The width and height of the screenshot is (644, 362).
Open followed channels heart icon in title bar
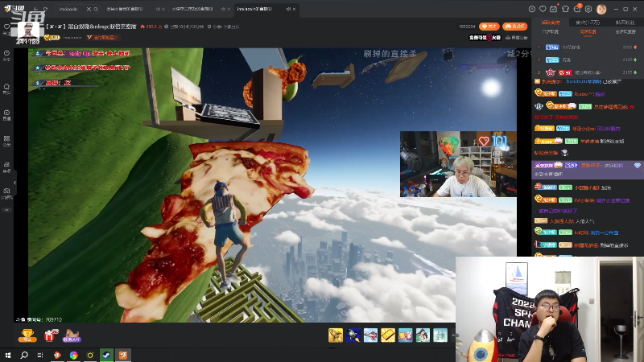coord(543,9)
